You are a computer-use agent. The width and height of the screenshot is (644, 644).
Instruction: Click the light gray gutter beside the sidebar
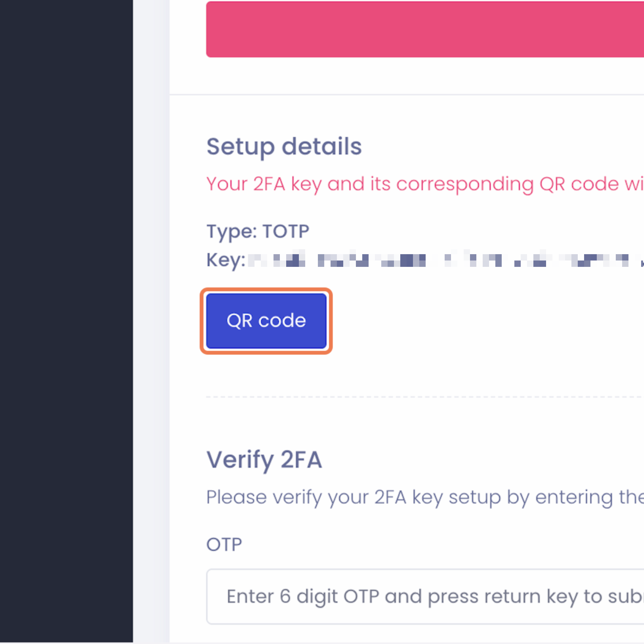coord(151,320)
